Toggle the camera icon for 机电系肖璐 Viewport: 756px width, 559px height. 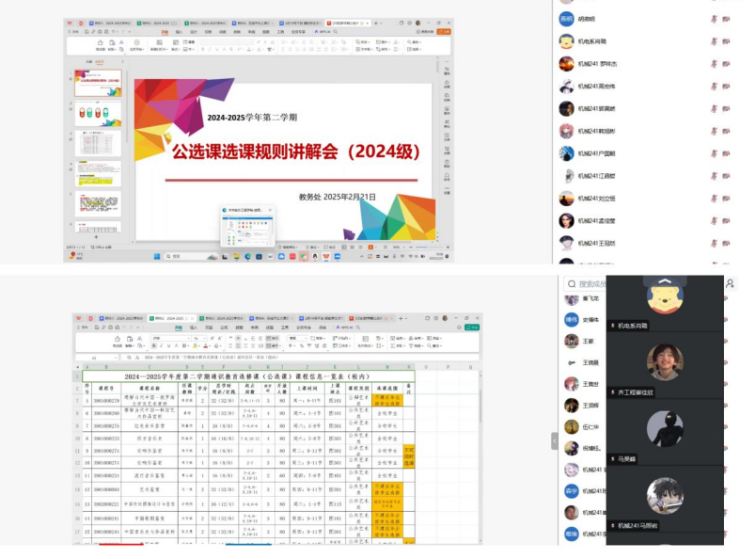pyautogui.click(x=726, y=41)
